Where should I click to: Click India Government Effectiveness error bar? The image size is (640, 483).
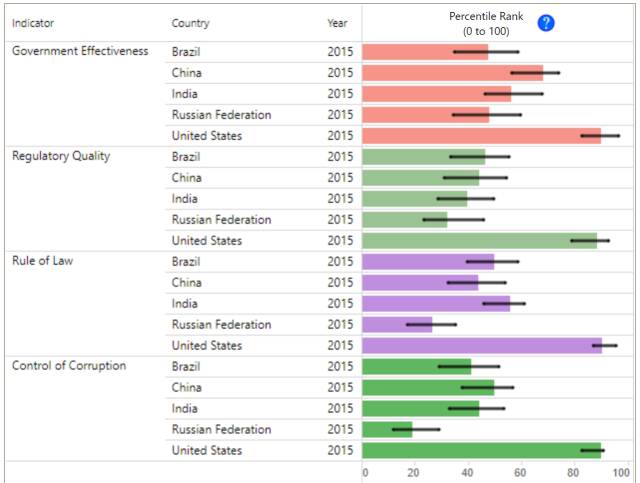point(513,94)
